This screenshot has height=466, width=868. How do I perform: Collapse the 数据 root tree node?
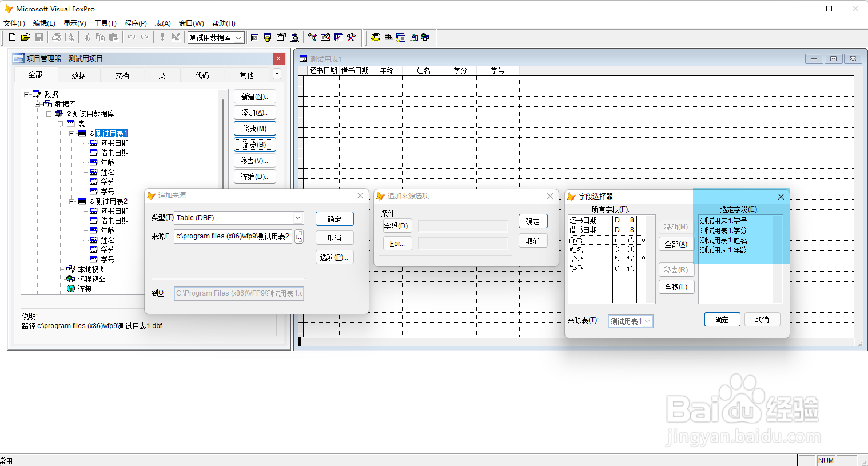[26, 94]
